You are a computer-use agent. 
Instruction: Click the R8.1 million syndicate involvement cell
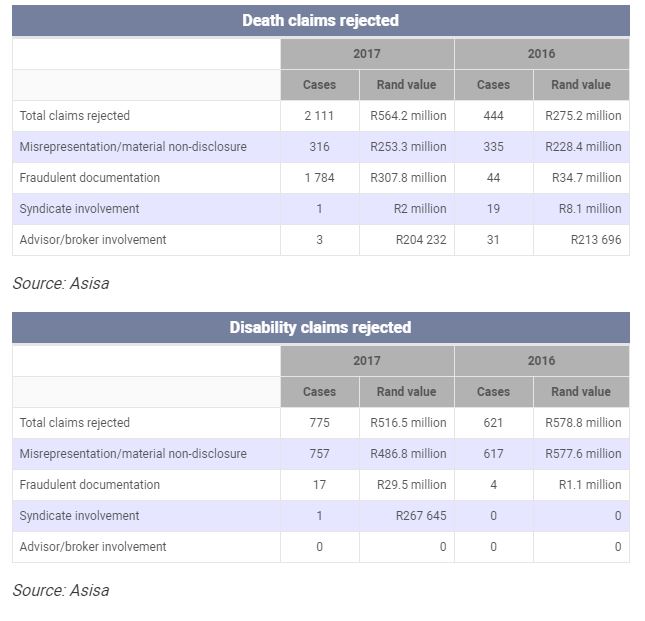point(589,209)
